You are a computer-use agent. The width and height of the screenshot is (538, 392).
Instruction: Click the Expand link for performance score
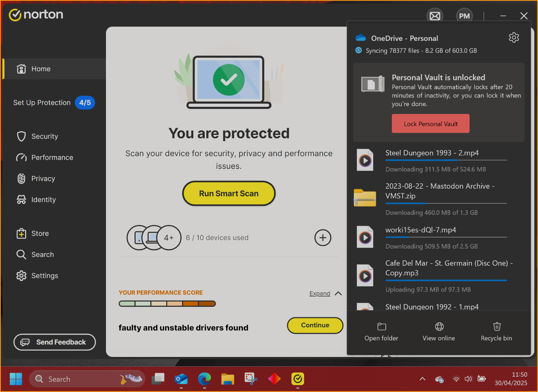(320, 294)
